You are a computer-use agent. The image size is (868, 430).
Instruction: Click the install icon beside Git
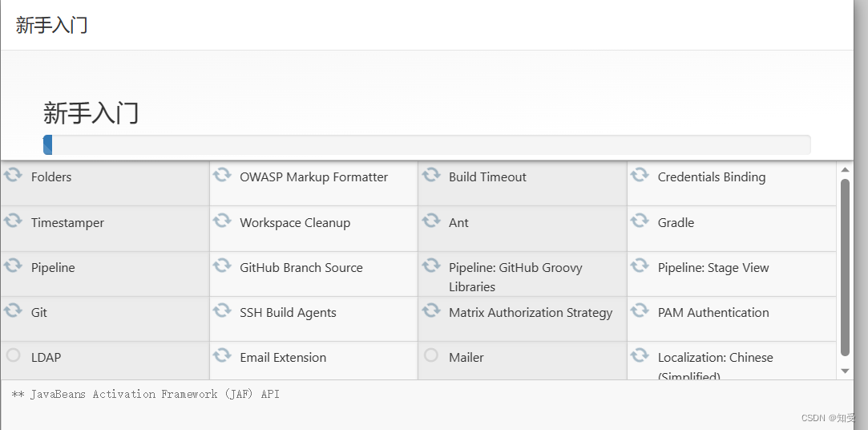pos(13,310)
